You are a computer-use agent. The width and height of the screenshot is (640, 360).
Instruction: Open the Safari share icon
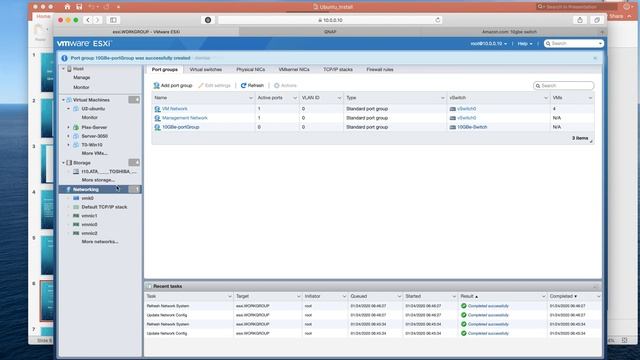(580, 20)
